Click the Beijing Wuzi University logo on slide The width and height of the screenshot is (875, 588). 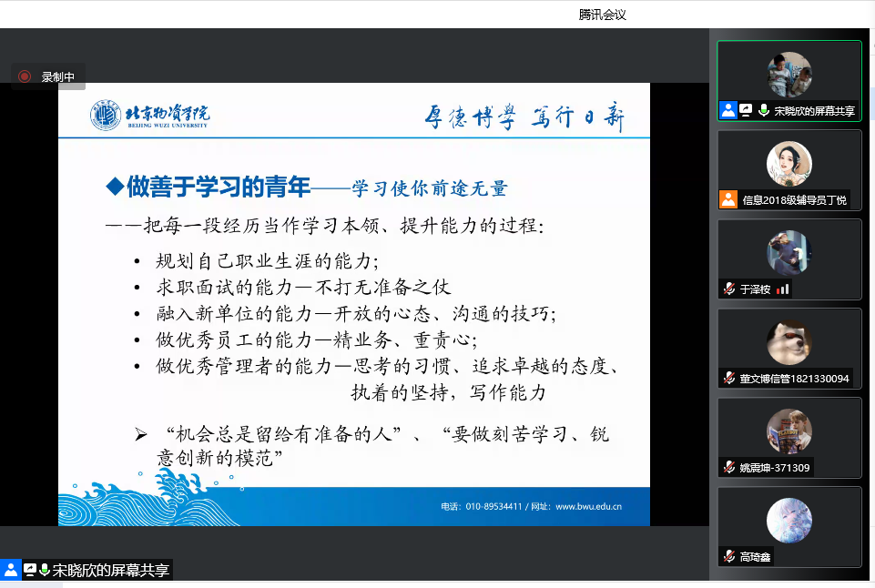pos(150,117)
